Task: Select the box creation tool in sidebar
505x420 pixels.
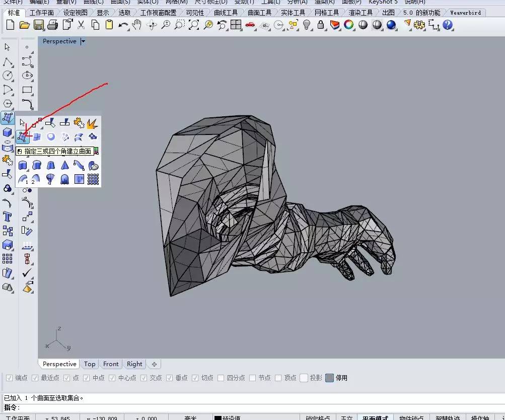Action: 7,132
